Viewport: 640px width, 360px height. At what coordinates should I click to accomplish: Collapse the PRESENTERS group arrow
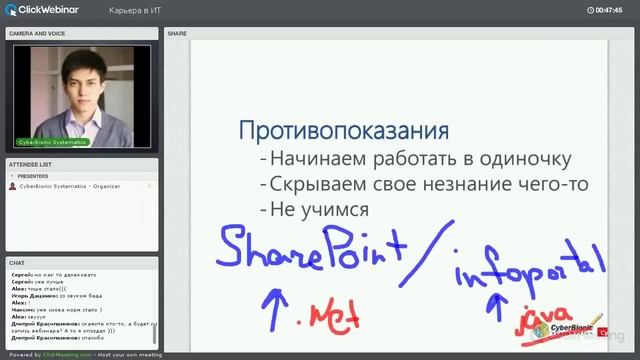[12, 176]
